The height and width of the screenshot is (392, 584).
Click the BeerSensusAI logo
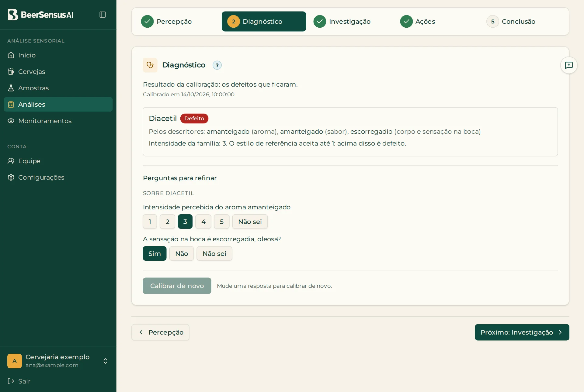pyautogui.click(x=40, y=15)
